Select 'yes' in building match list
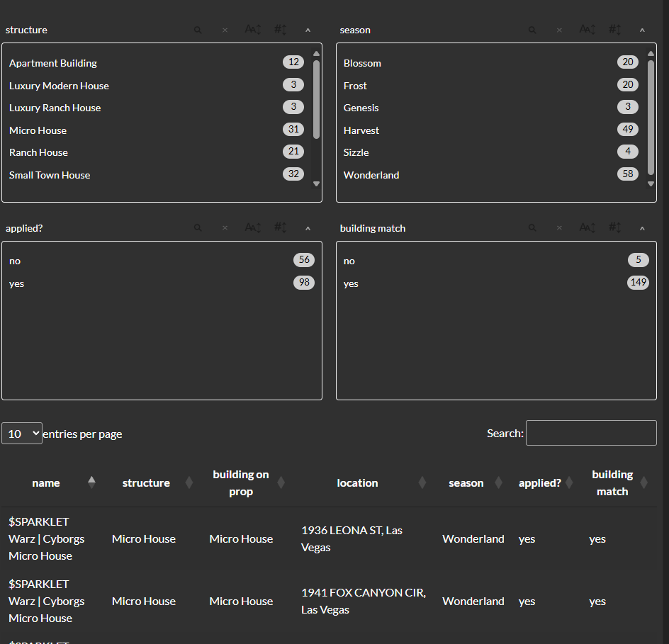 point(351,283)
